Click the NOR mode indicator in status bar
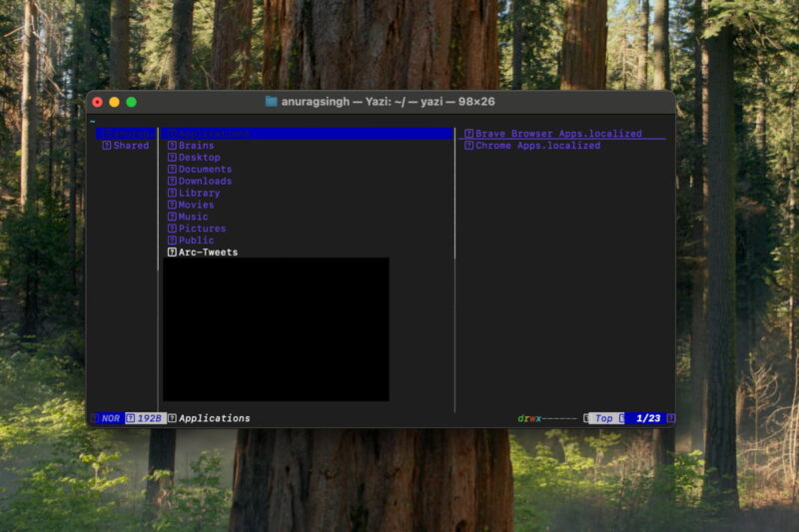 tap(111, 418)
